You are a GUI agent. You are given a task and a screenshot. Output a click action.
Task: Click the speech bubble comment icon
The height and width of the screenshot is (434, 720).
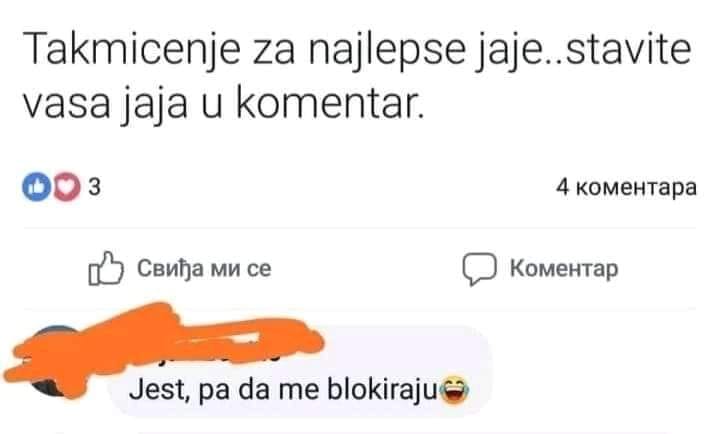[x=479, y=269]
